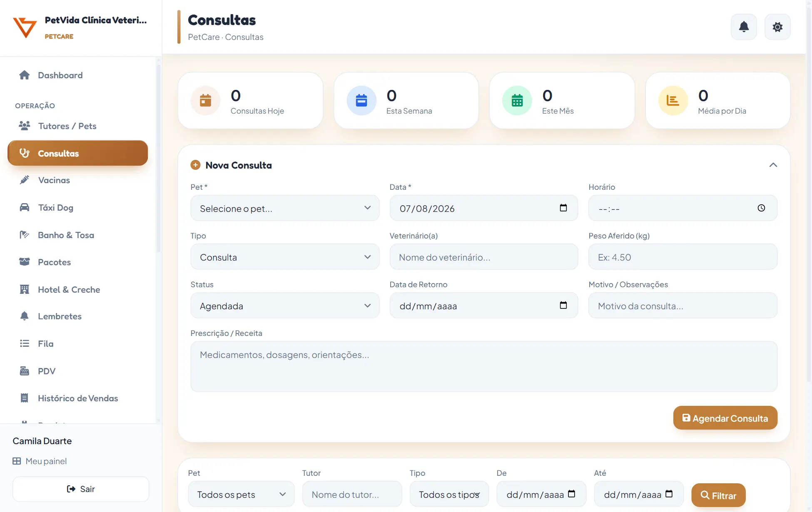Click the Nome do tutor filter field
This screenshot has width=812, height=512.
click(352, 494)
